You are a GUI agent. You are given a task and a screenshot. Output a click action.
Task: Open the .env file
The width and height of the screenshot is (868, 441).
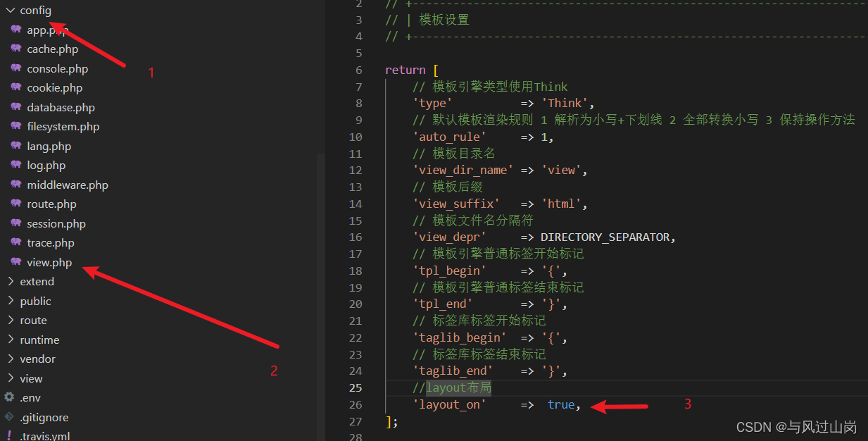pyautogui.click(x=30, y=397)
